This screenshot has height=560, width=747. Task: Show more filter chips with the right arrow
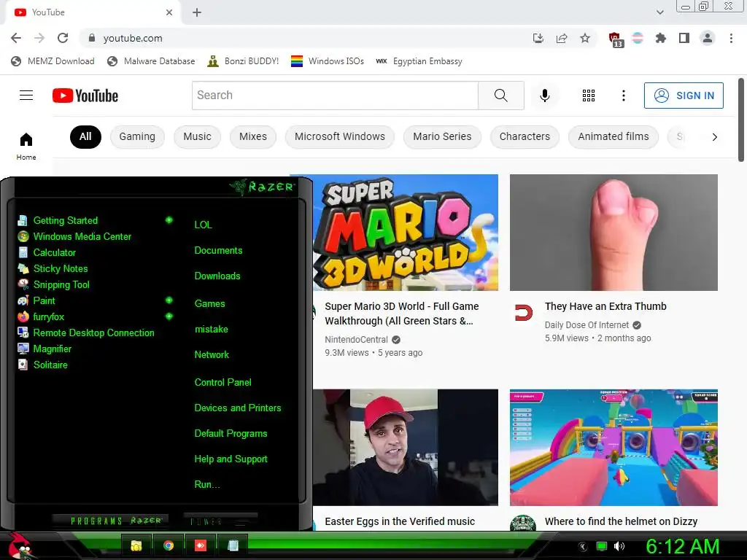click(714, 137)
